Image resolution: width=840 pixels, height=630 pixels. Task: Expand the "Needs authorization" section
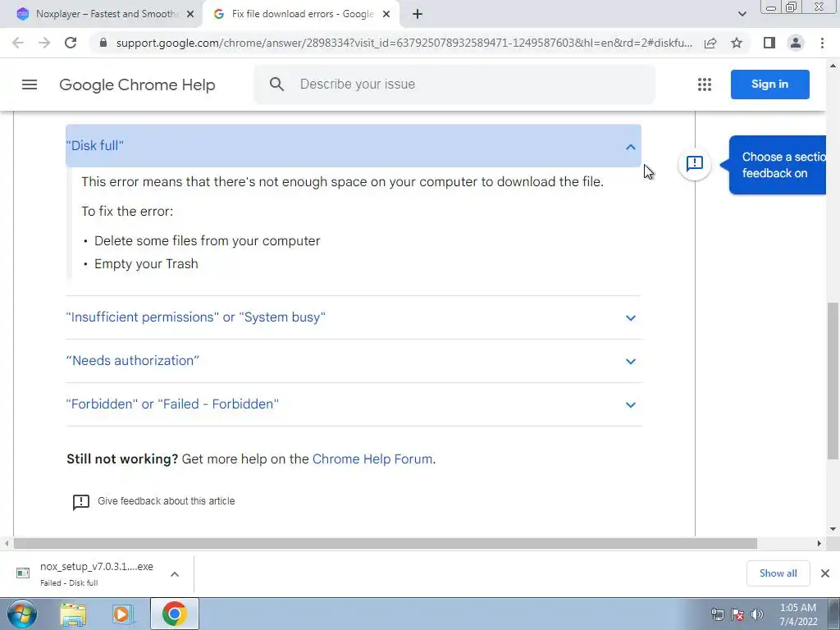[353, 361]
